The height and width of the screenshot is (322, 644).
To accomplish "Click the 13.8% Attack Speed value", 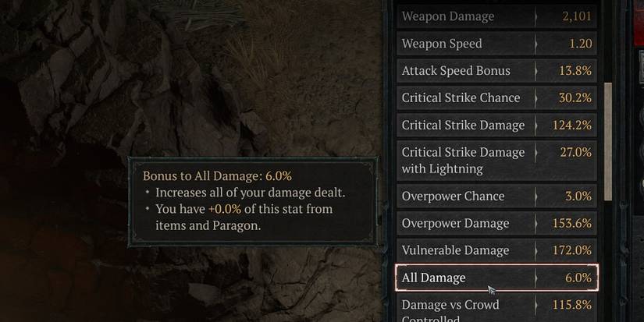I will 575,70.
